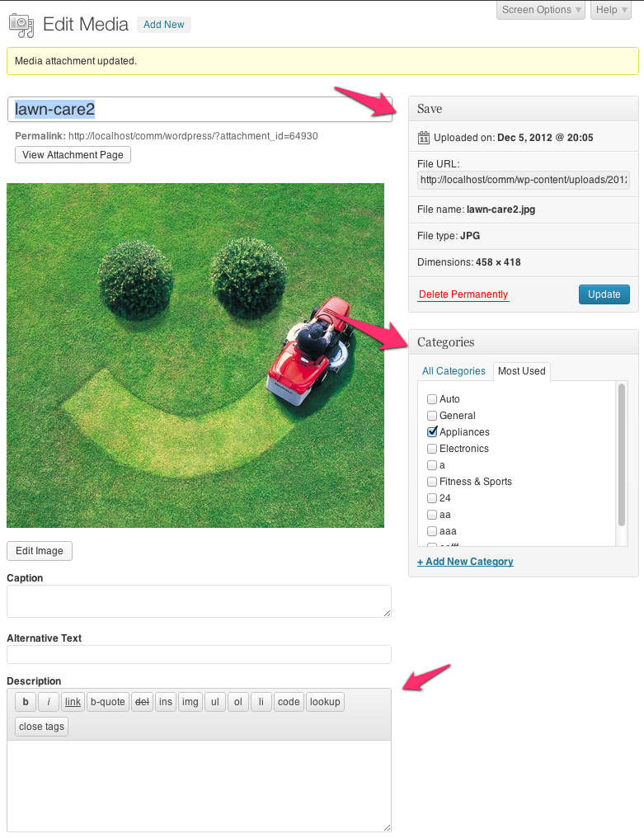The image size is (644, 838).
Task: Click into the Alternative Text field
Action: coord(199,655)
